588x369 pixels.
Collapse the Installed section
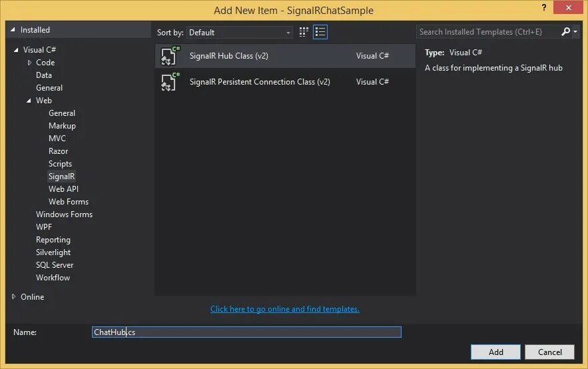coord(13,29)
